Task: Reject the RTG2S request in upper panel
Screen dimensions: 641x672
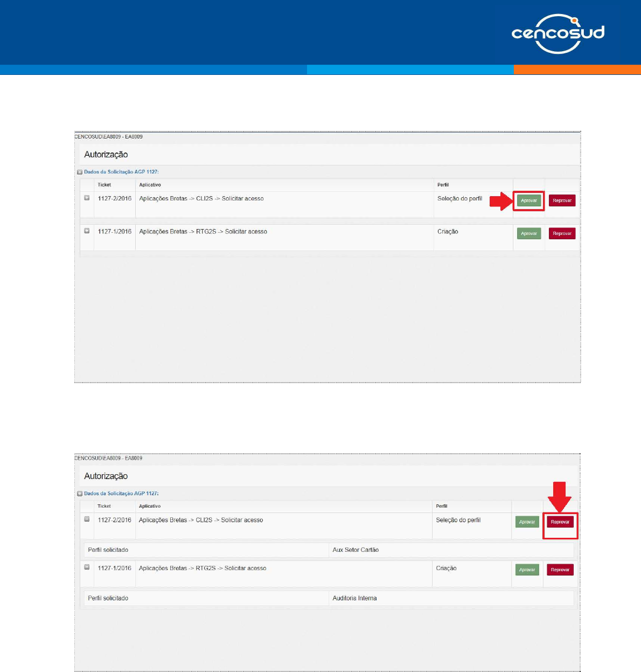Action: [562, 233]
